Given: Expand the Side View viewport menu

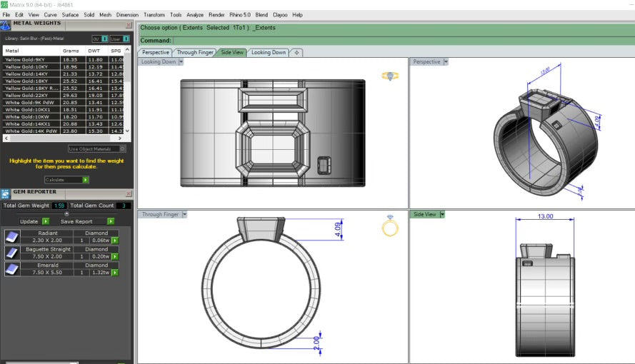Looking at the screenshot, I should (x=442, y=214).
